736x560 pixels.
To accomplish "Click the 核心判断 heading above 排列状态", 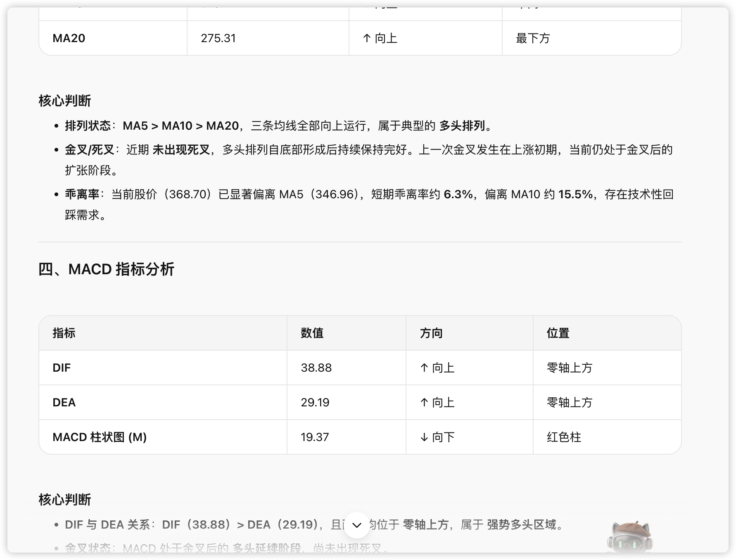I will click(x=65, y=101).
